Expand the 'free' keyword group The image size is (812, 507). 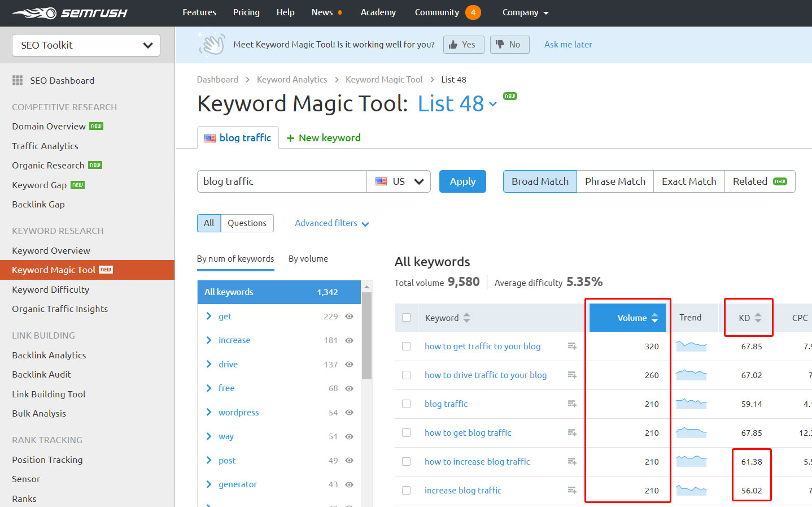coord(209,388)
